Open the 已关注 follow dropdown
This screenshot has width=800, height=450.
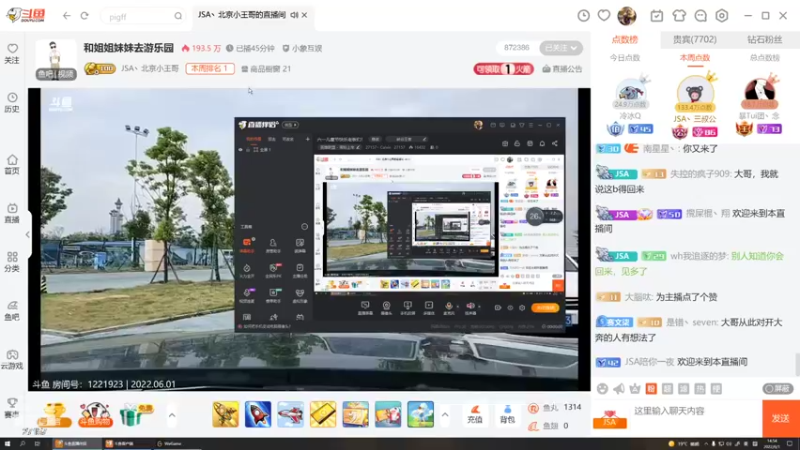561,48
